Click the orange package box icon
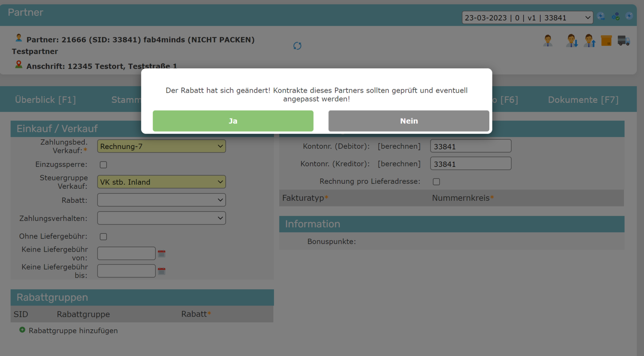 tap(606, 41)
